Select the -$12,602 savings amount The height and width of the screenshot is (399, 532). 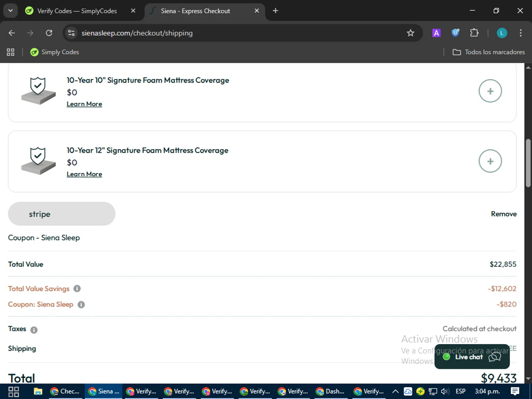coord(502,289)
